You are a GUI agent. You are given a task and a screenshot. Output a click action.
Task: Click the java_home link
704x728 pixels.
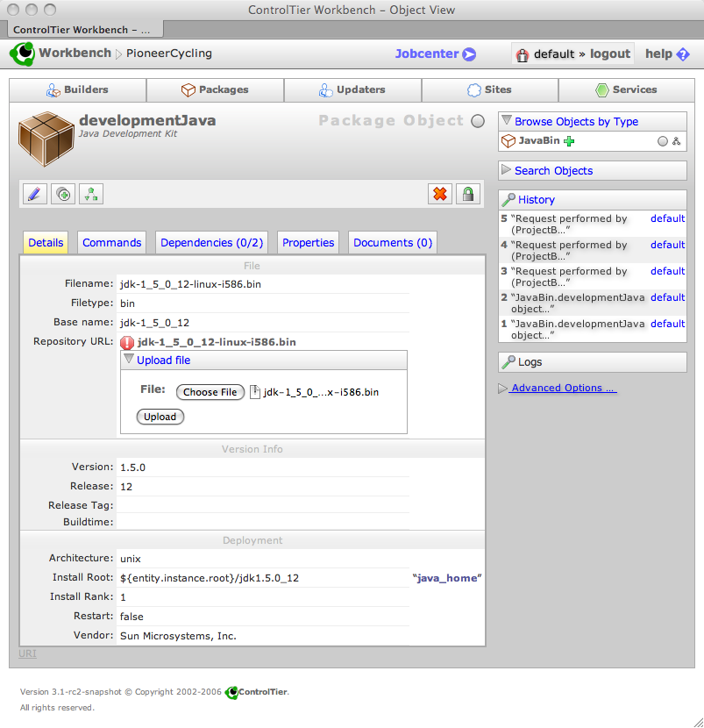pyautogui.click(x=447, y=578)
